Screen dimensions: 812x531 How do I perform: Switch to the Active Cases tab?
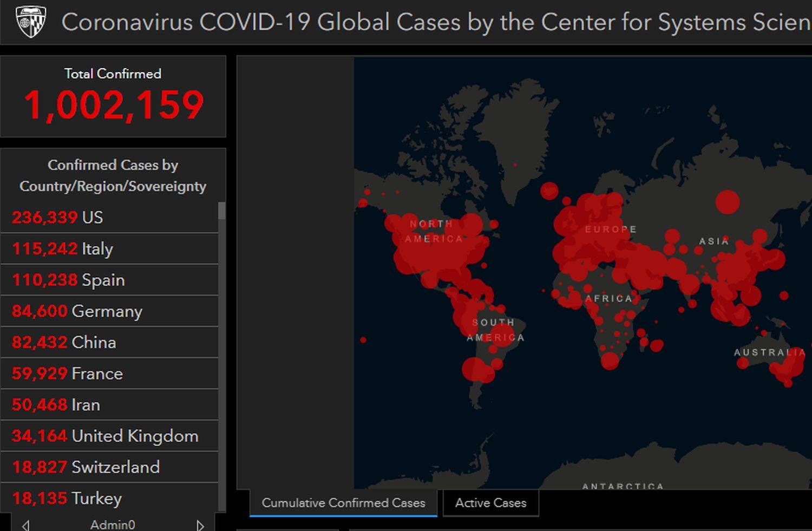[490, 503]
